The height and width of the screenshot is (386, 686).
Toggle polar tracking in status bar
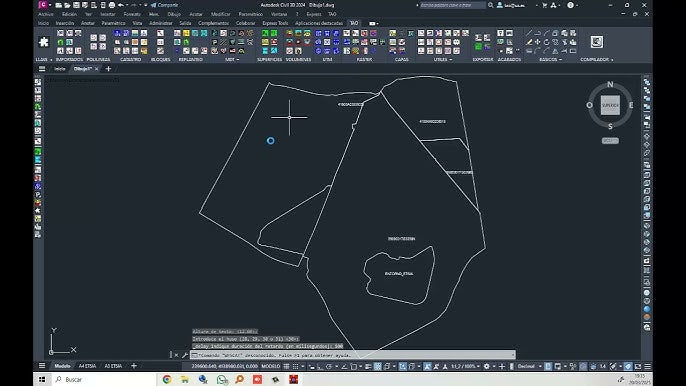pyautogui.click(x=329, y=366)
